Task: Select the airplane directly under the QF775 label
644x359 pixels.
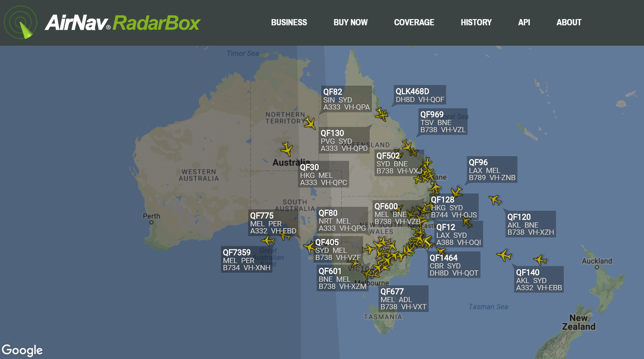Action: tap(285, 236)
